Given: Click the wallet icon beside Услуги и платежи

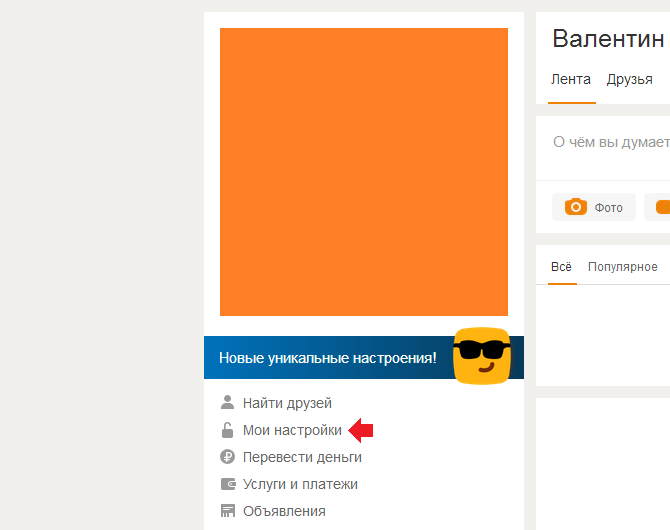Looking at the screenshot, I should pos(228,484).
